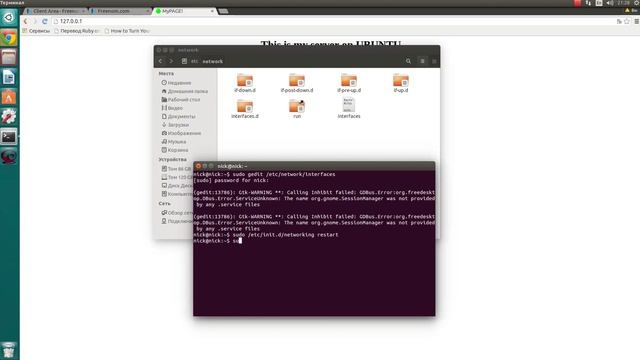Open Видео in the sidebar
The height and width of the screenshot is (360, 640).
pos(172,108)
